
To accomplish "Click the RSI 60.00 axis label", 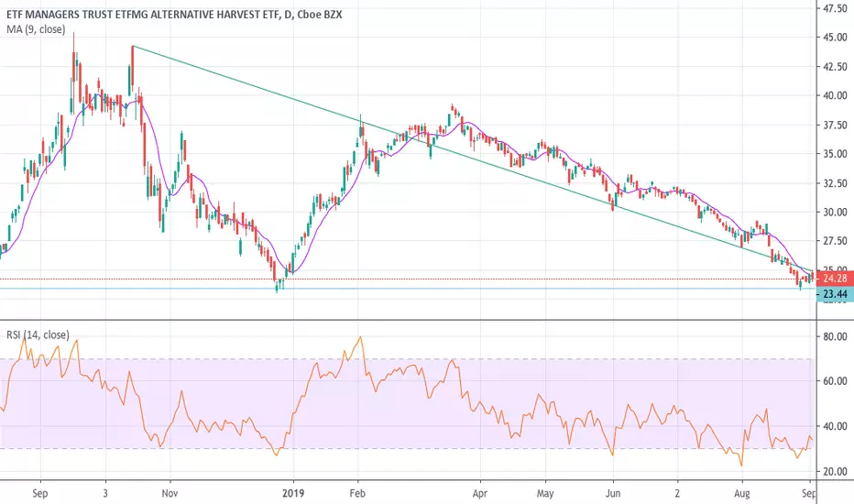I will [835, 381].
